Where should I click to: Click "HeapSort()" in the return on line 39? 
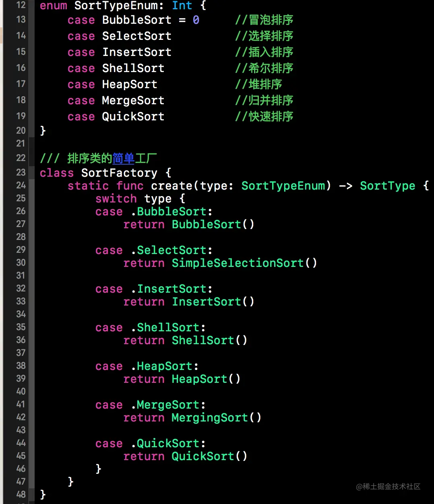pos(206,379)
